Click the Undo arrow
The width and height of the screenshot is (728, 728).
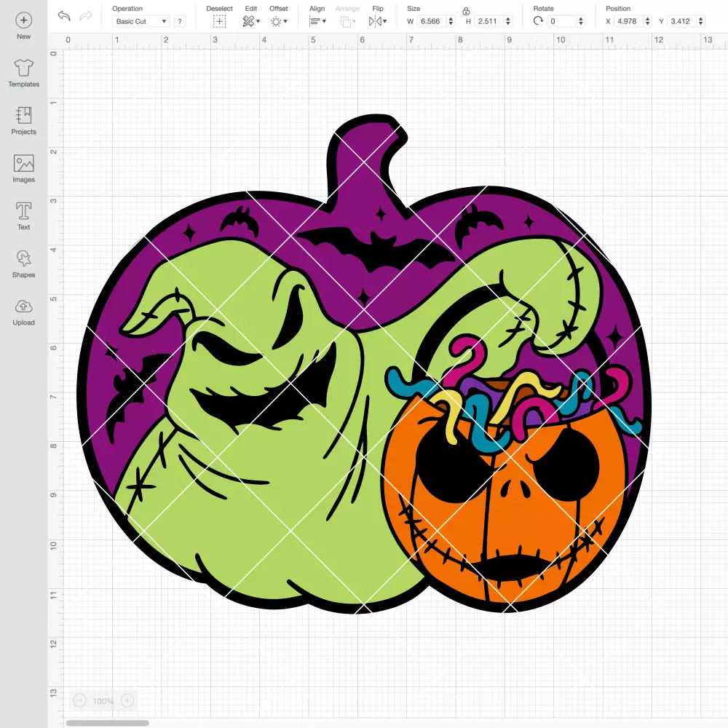point(64,16)
